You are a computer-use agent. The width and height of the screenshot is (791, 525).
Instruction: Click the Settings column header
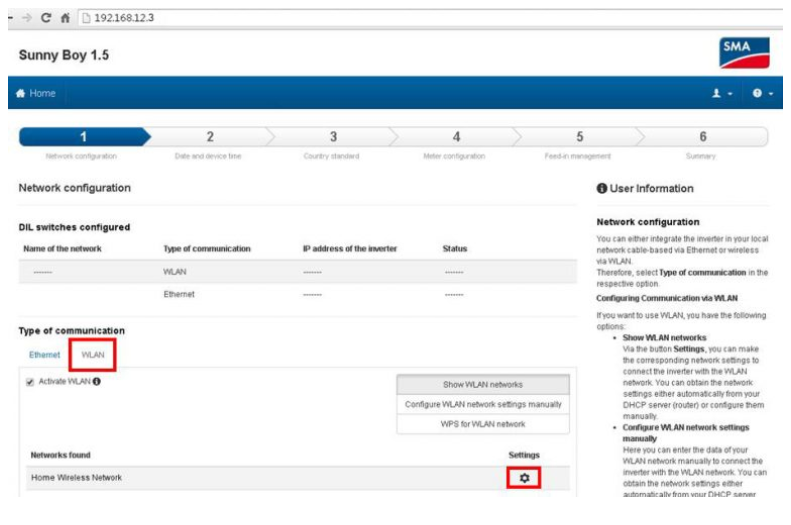[x=524, y=455]
